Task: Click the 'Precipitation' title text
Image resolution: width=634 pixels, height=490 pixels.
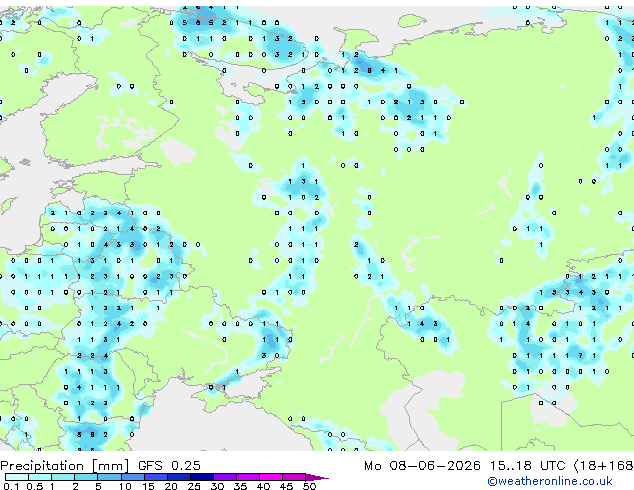Action: (41, 466)
